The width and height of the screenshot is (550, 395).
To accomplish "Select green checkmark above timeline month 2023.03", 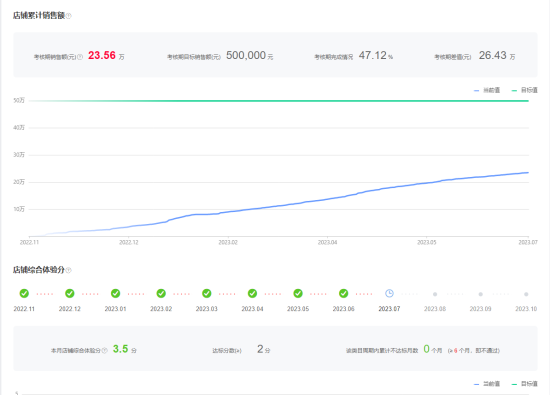I will (x=207, y=293).
